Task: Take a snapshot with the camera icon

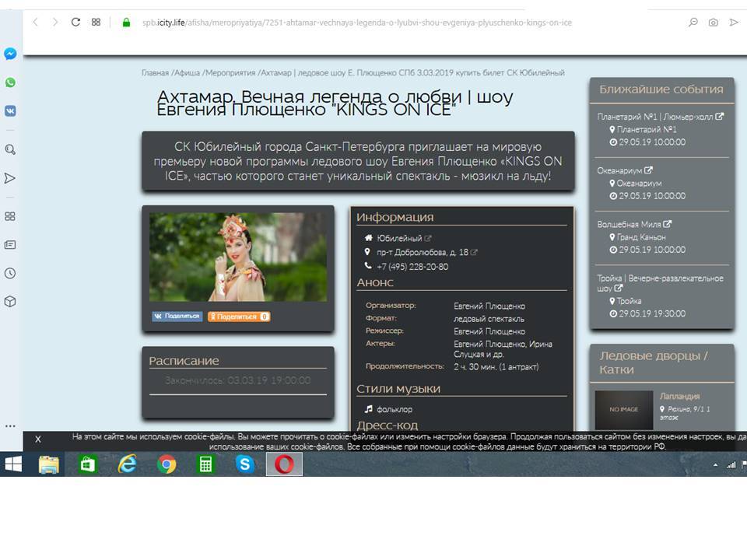Action: tap(714, 23)
